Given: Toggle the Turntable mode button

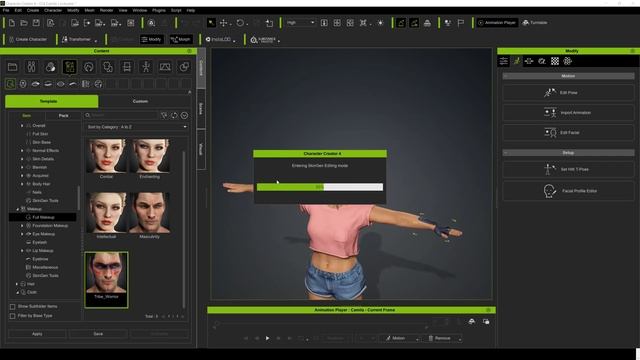Looking at the screenshot, I should coord(535,23).
